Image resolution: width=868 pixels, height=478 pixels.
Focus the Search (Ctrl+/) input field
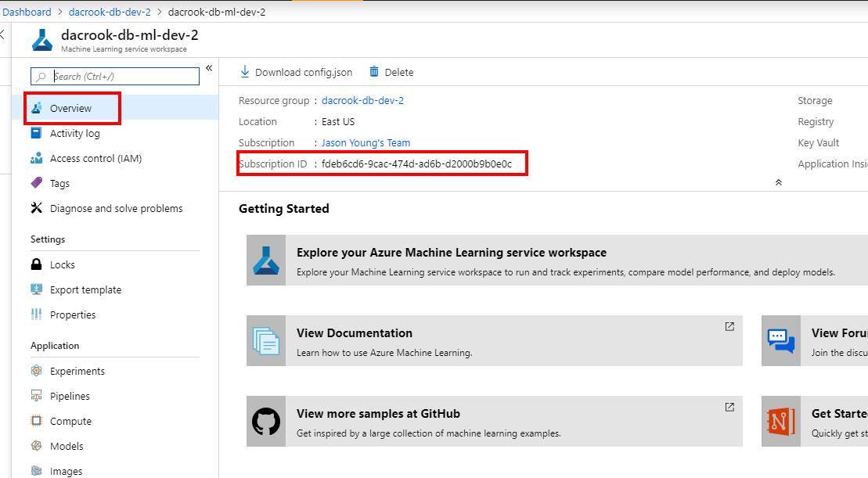[x=115, y=77]
